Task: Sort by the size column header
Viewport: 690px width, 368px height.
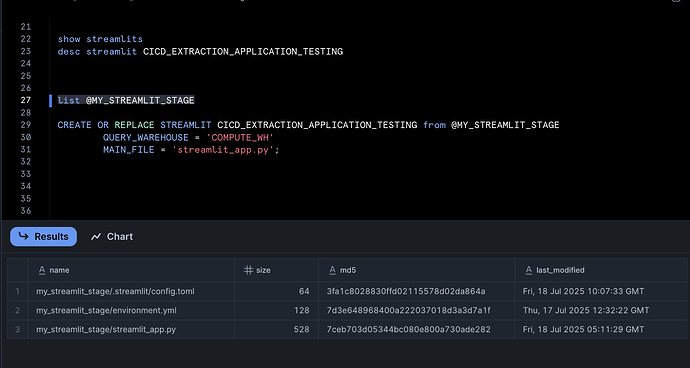Action: coord(276,270)
